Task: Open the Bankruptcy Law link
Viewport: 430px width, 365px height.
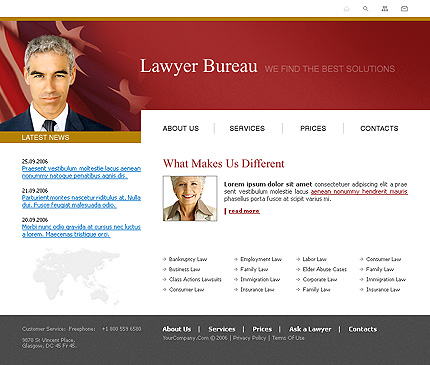Action: pyautogui.click(x=188, y=259)
